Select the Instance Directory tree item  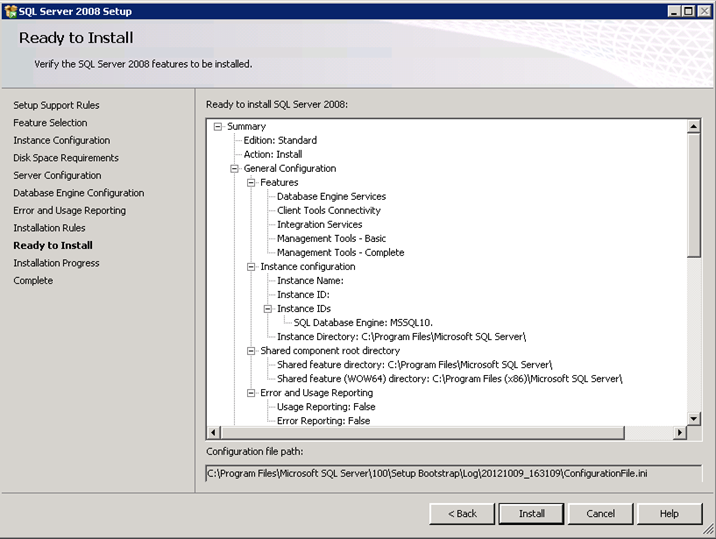click(401, 337)
